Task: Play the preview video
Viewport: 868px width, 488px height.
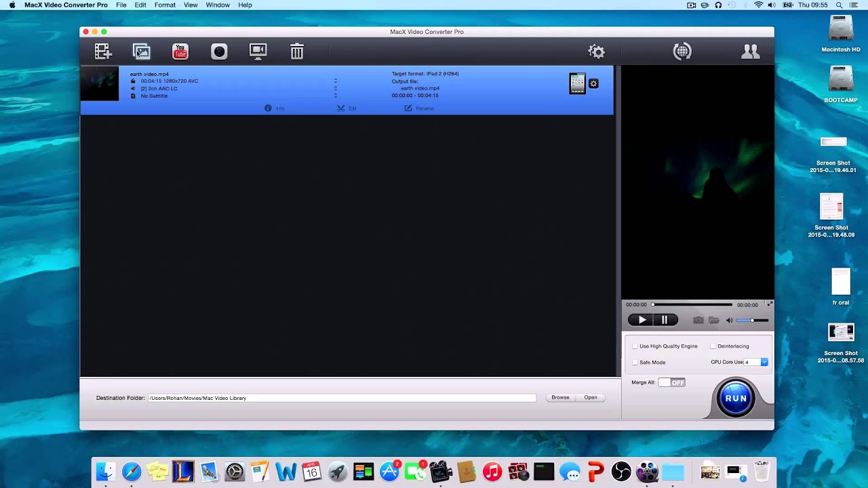Action: (x=641, y=320)
